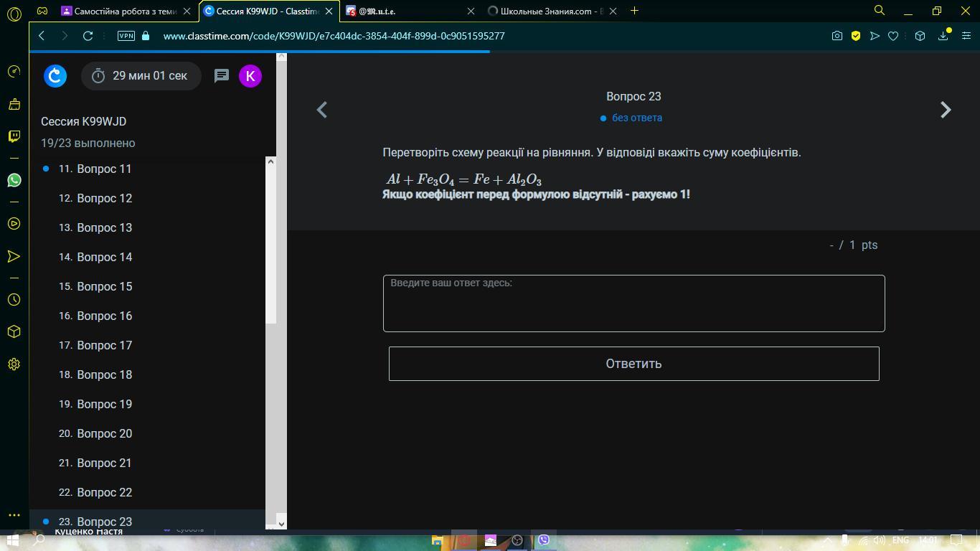Open browsing History in sidebar

point(14,300)
